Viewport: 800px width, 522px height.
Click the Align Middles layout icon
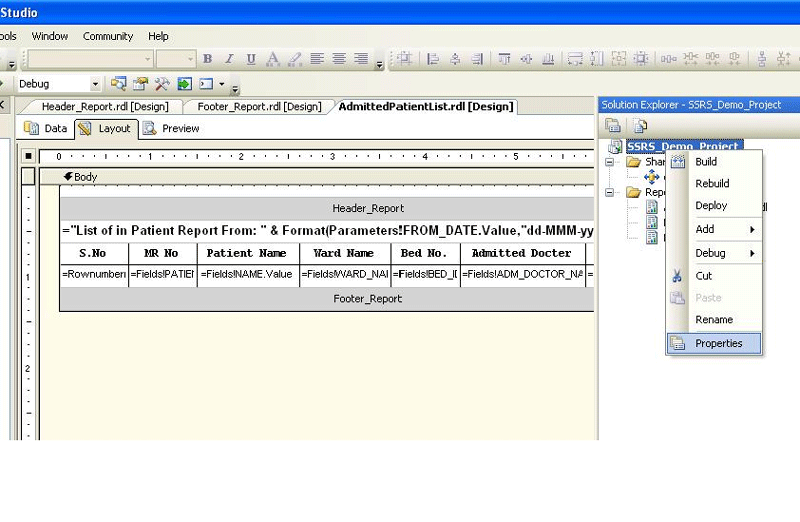[x=526, y=59]
